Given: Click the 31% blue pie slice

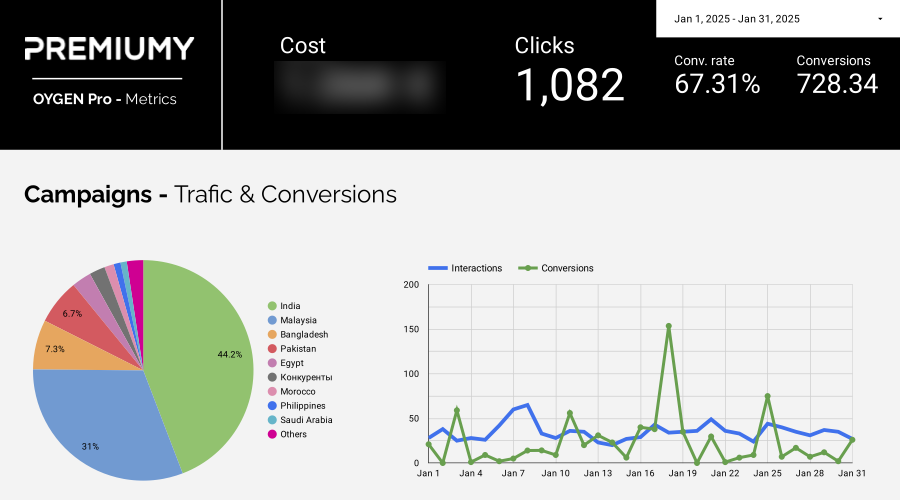Looking at the screenshot, I should pos(98,425).
